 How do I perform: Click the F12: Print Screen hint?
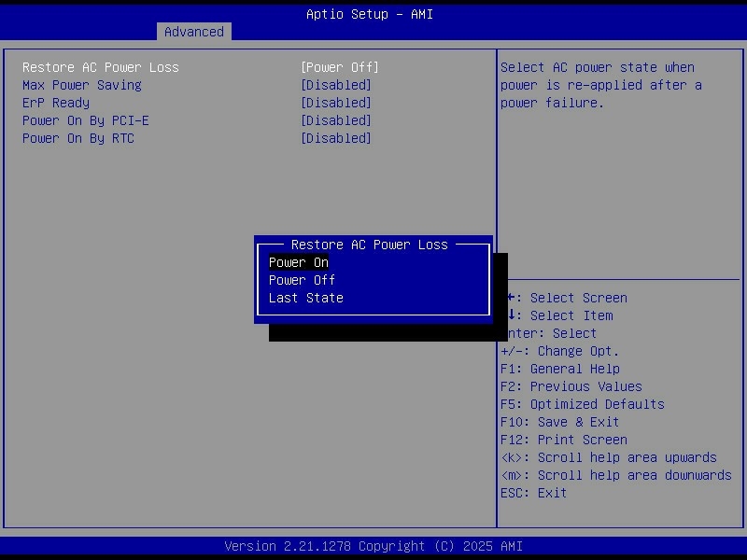(564, 440)
